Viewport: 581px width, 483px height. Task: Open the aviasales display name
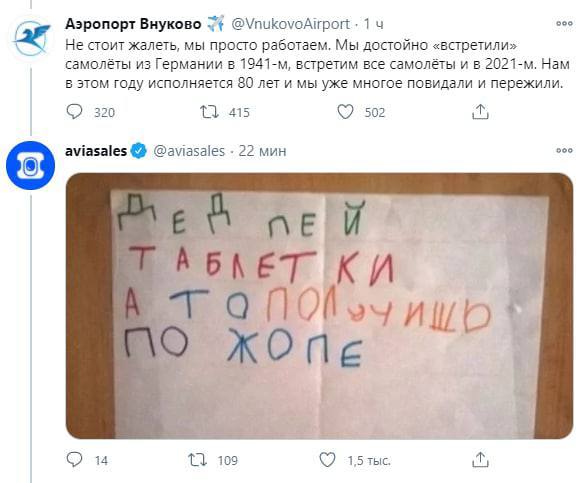tap(96, 151)
